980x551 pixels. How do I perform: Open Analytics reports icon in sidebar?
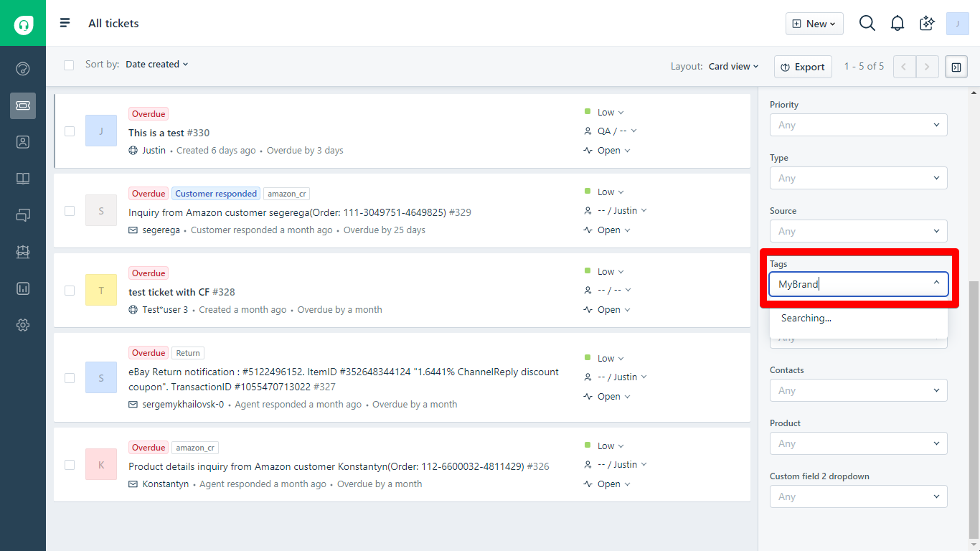[23, 288]
